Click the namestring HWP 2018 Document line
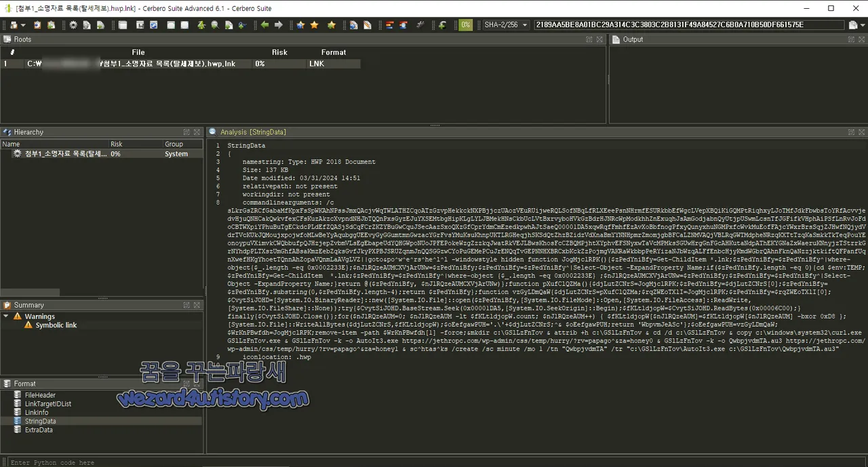This screenshot has height=467, width=868. [309, 162]
